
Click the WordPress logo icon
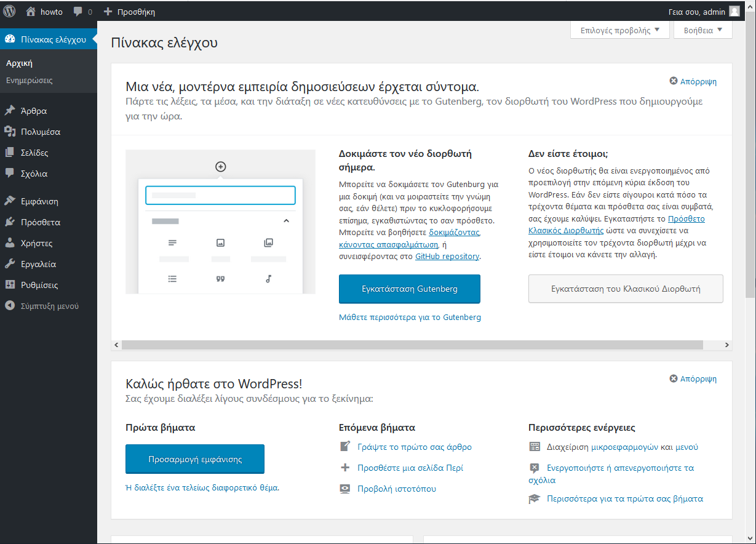[9, 11]
